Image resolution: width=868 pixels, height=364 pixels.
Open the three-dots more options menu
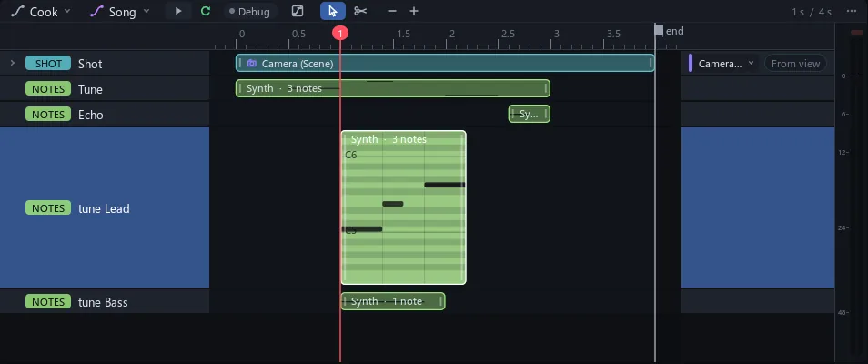point(852,12)
